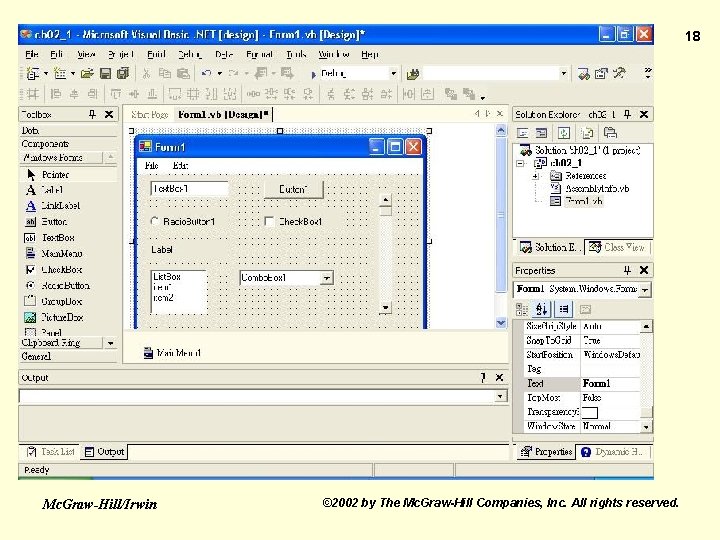Open the Find combo box dropdown arrow
Screen dimensions: 720x540
pyautogui.click(x=564, y=73)
